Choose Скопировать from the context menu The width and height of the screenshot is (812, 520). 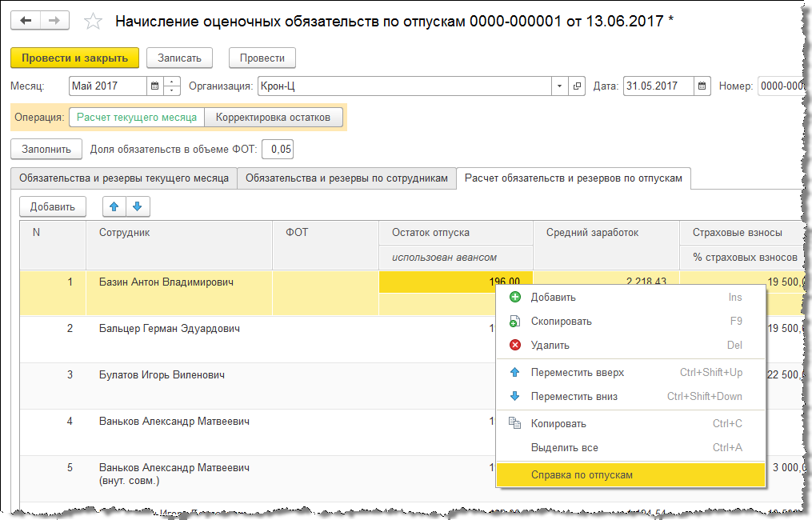point(630,321)
